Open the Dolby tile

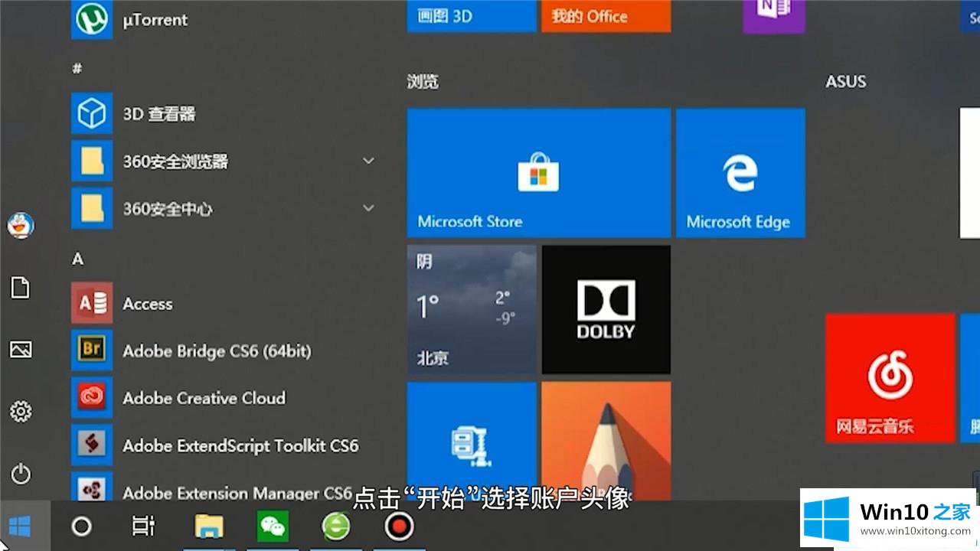pyautogui.click(x=606, y=310)
